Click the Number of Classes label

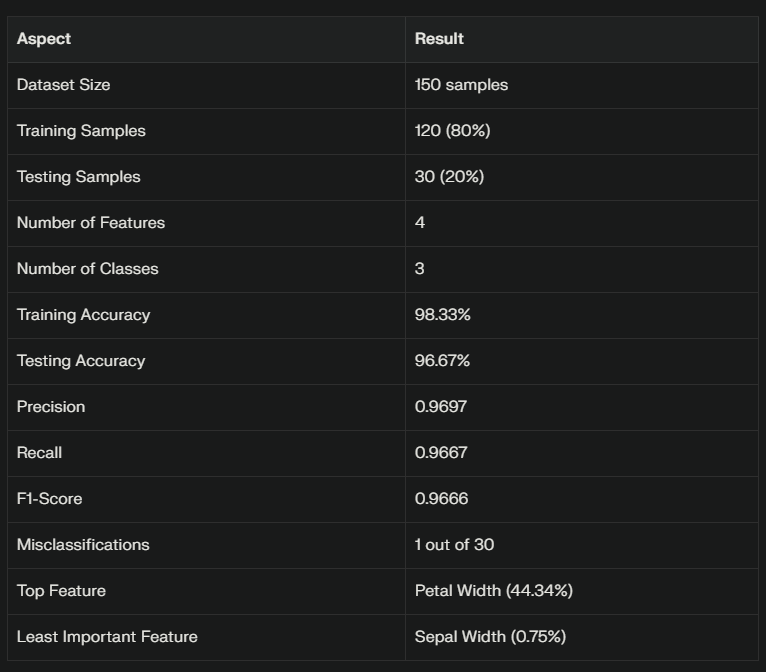[x=88, y=269]
